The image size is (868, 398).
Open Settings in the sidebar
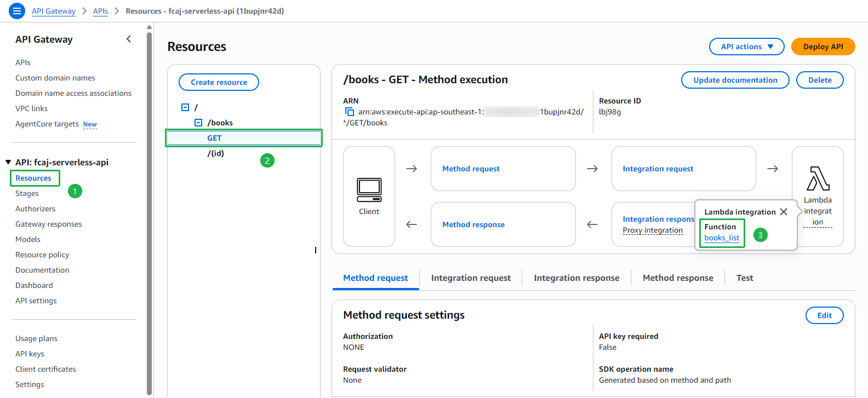coord(30,384)
